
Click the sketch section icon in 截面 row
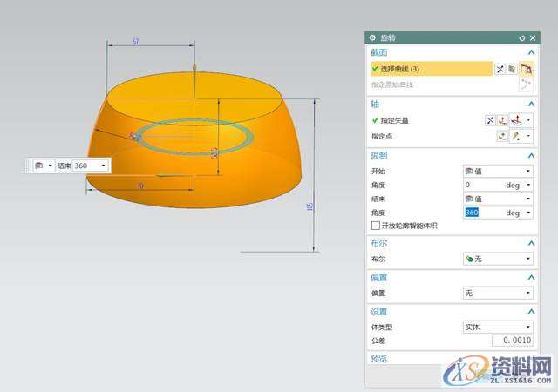513,69
